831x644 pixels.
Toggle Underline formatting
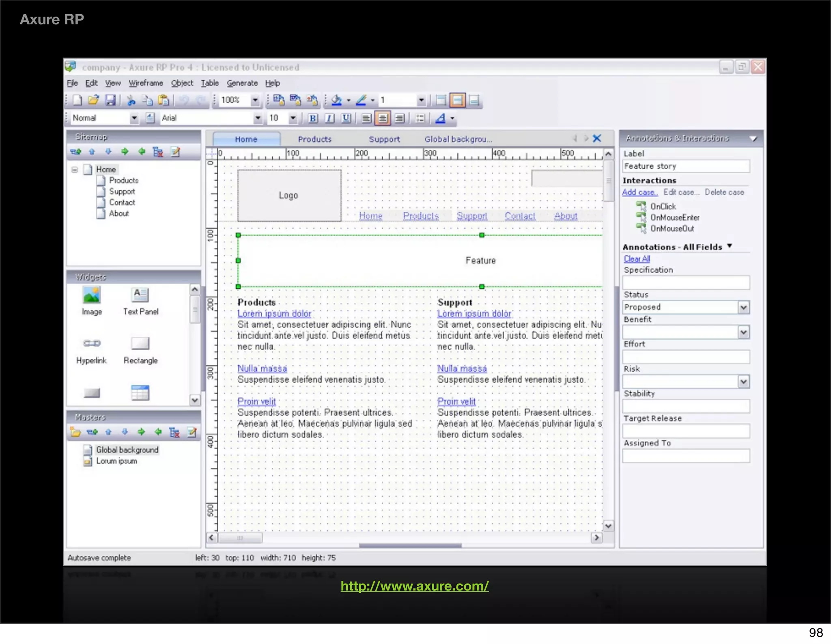tap(346, 118)
